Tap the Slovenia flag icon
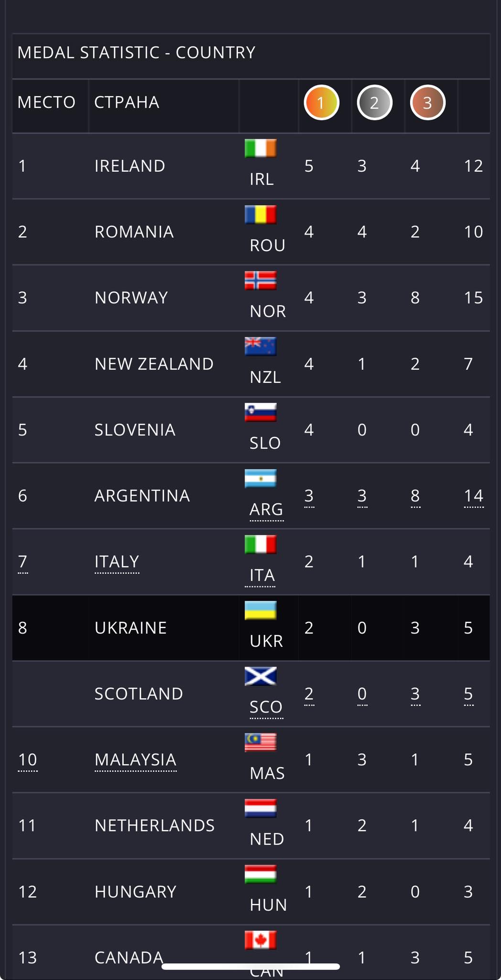501x980 pixels. (x=261, y=412)
